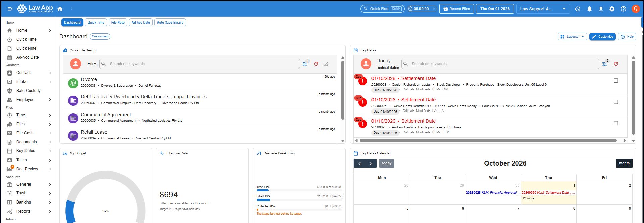Open the help question mark in header

click(x=623, y=9)
